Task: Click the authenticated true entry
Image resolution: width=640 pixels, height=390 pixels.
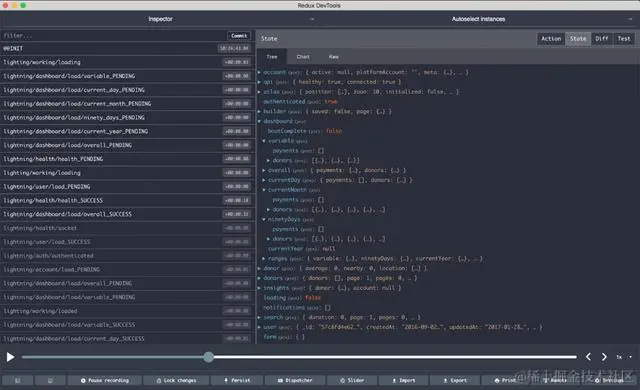Action: coord(300,102)
